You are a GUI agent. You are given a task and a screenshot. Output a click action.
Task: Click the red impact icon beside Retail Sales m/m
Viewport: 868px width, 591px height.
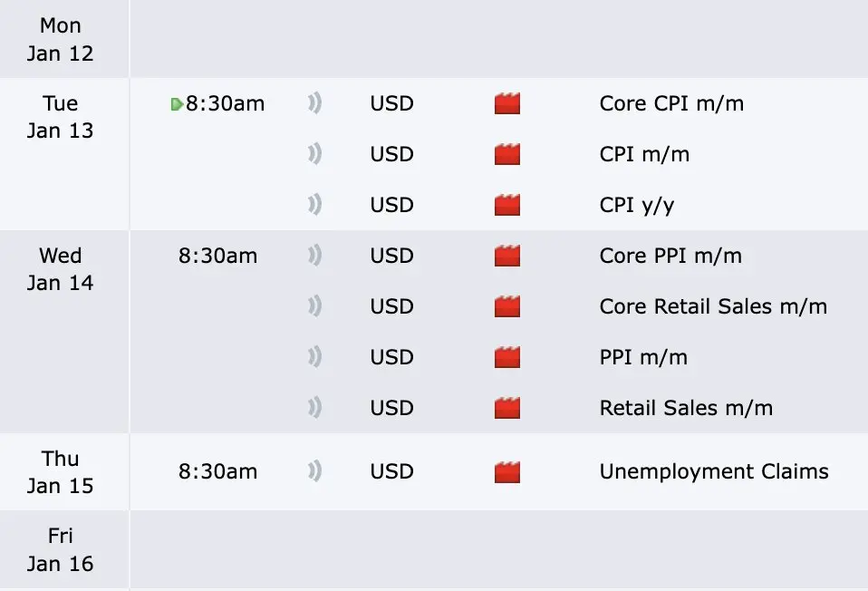pos(507,408)
